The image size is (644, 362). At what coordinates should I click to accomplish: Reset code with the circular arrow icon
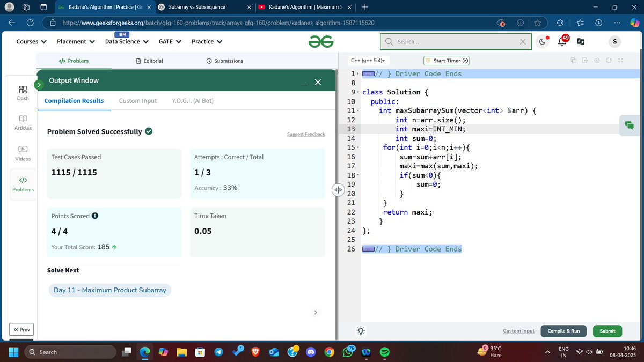pyautogui.click(x=609, y=61)
